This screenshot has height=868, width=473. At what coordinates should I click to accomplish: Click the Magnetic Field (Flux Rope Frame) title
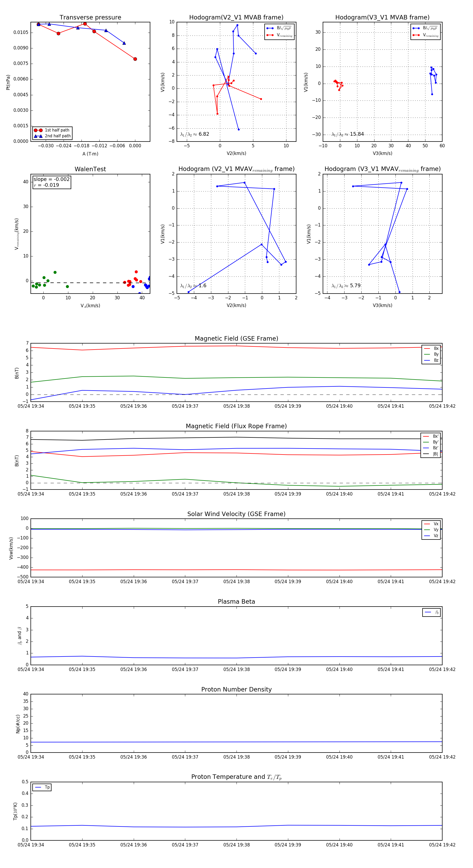236,426
